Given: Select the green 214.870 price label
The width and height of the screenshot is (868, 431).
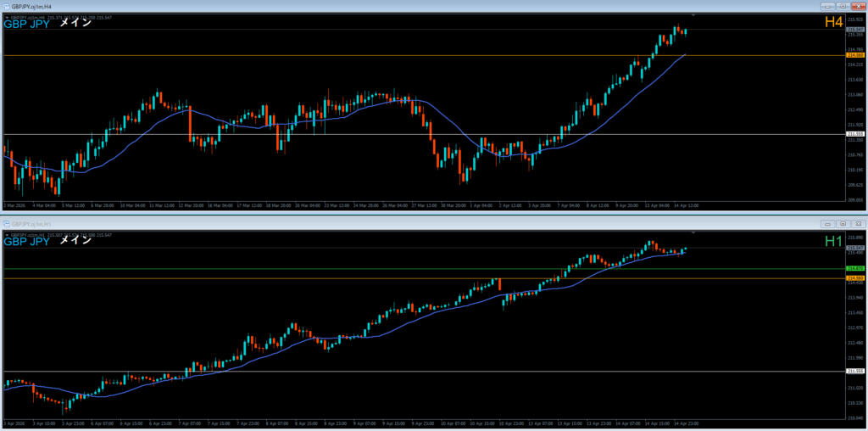Looking at the screenshot, I should pos(855,269).
